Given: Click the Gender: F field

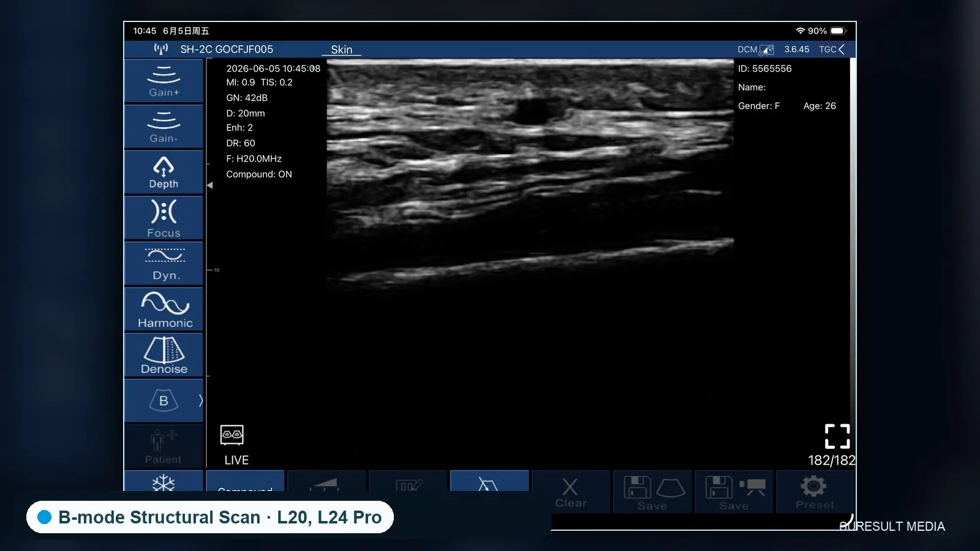Looking at the screenshot, I should (x=759, y=106).
